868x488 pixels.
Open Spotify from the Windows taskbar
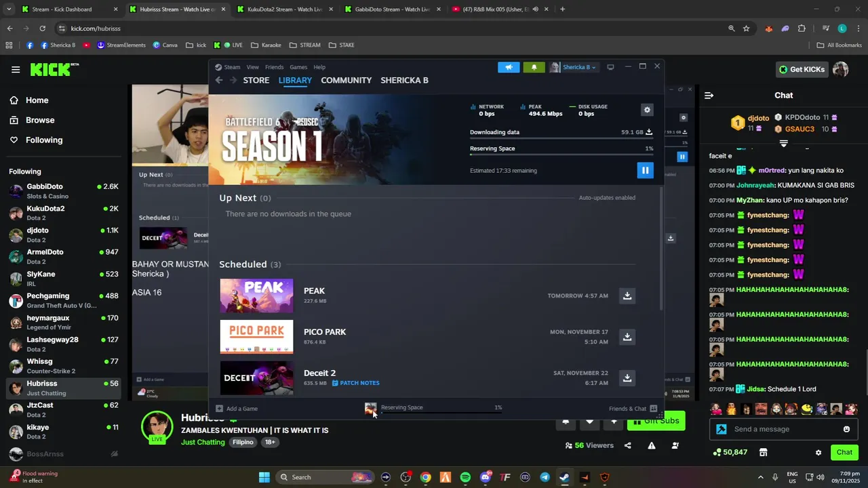tap(465, 477)
